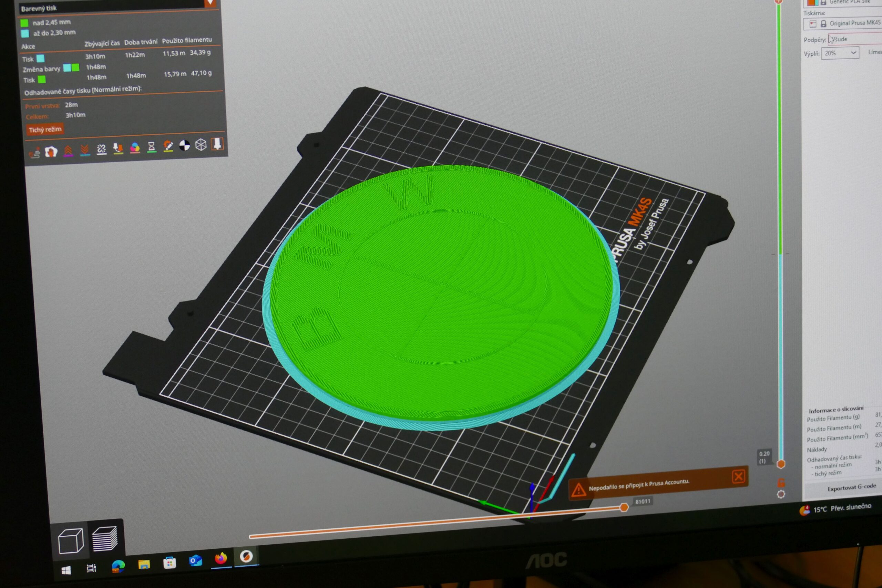The height and width of the screenshot is (588, 882).
Task: Toggle seams icon in legend toolbar
Action: pyautogui.click(x=101, y=149)
